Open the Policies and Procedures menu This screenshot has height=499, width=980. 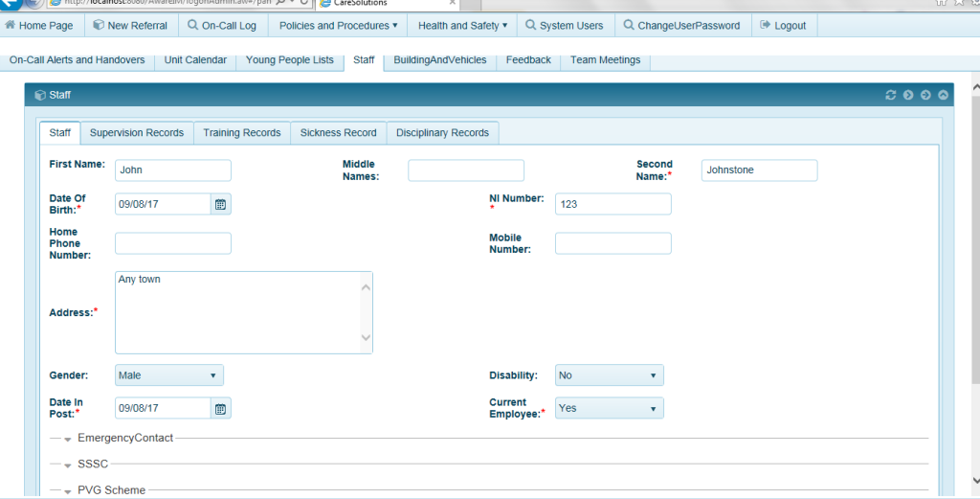(339, 26)
